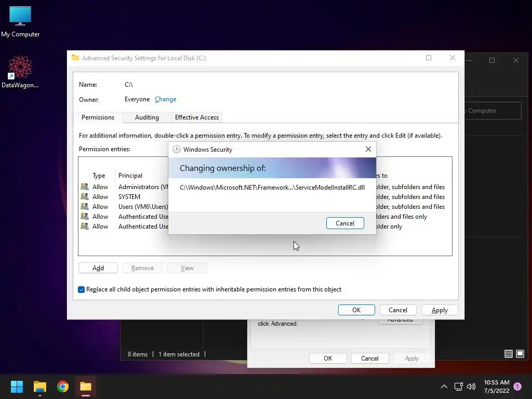
Task: Click the View permission button
Action: tap(187, 268)
